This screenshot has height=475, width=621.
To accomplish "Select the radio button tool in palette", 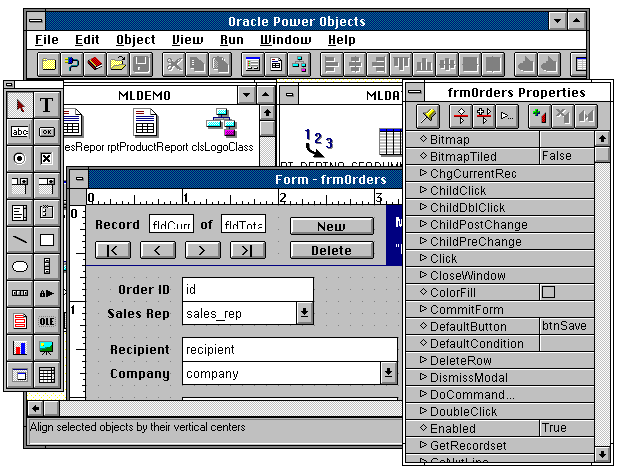I will coord(20,159).
